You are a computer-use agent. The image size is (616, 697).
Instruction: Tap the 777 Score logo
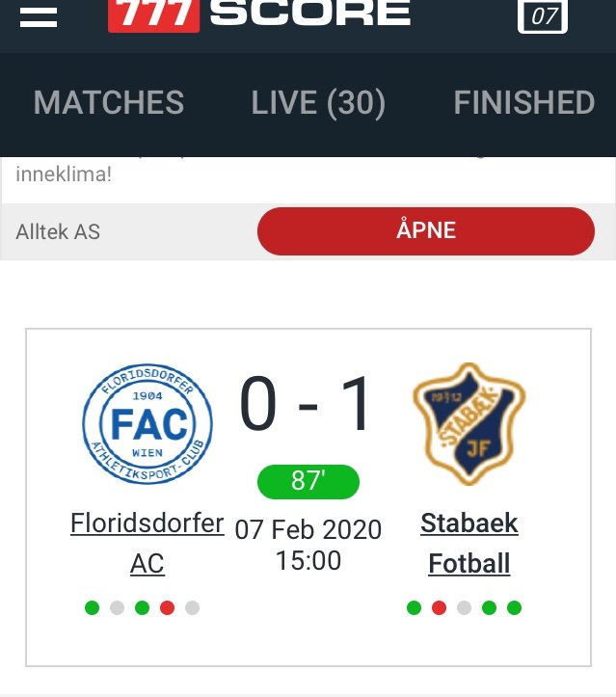click(259, 14)
